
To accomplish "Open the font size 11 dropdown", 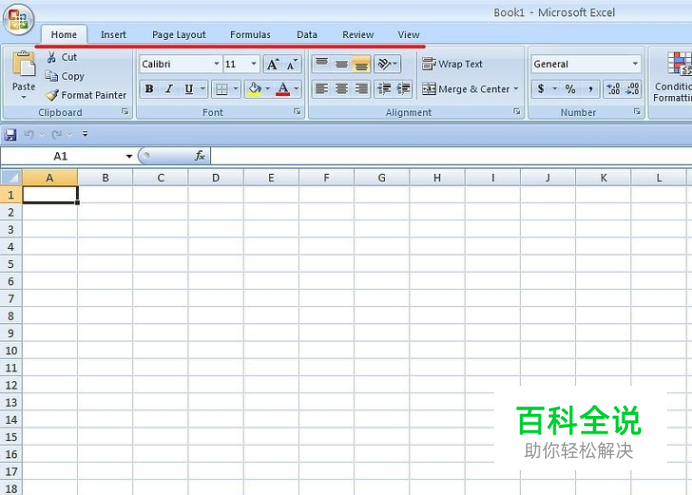I will 254,64.
